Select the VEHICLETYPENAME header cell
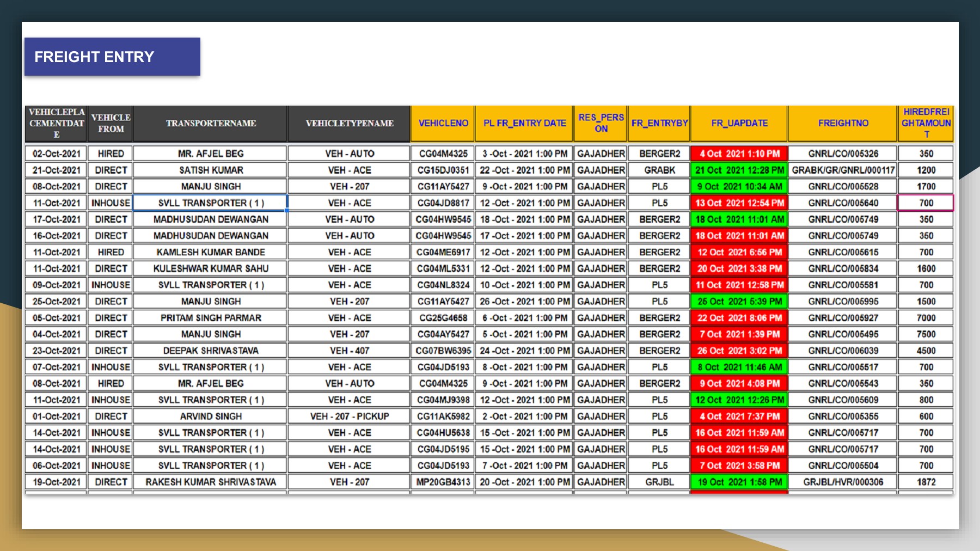 pos(348,124)
